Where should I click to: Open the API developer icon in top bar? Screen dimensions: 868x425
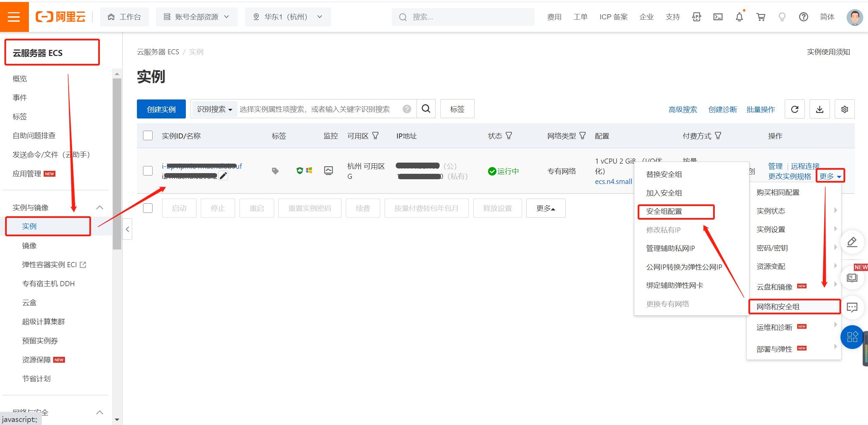pos(696,17)
